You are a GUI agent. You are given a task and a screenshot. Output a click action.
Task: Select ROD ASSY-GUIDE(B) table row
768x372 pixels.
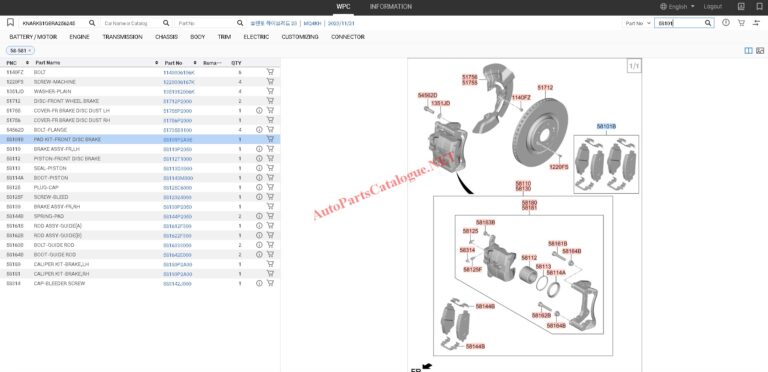tap(140, 235)
